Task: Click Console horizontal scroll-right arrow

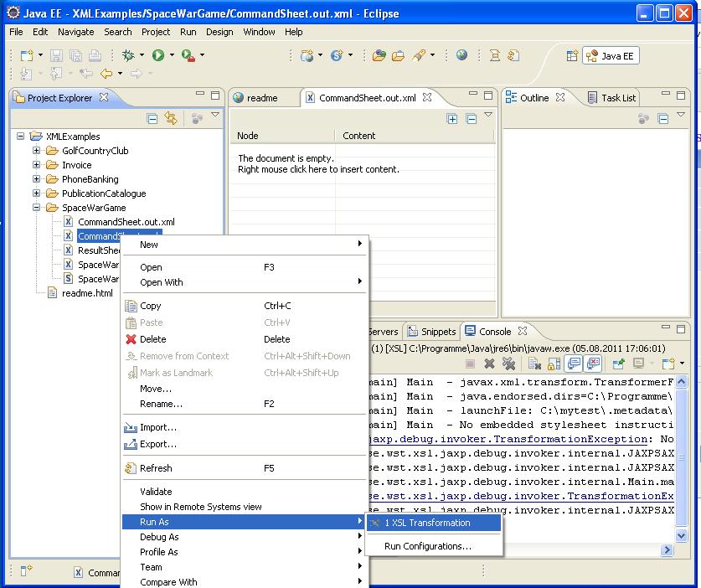Action: pos(667,549)
